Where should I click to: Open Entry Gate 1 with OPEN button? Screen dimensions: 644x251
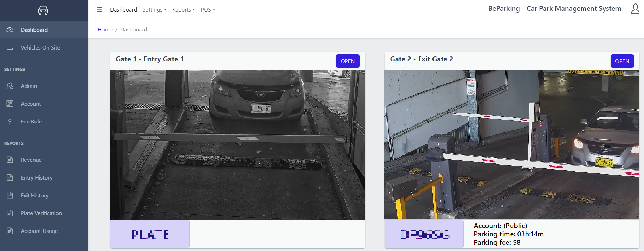click(347, 61)
